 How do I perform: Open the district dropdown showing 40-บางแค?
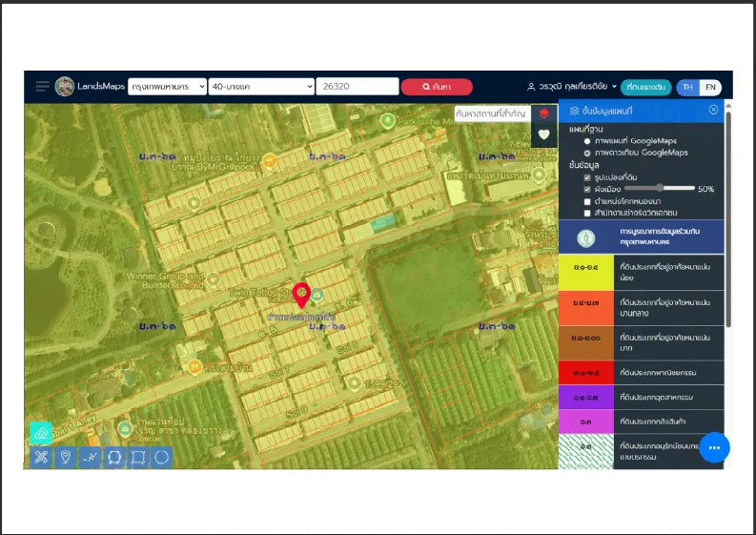[261, 87]
